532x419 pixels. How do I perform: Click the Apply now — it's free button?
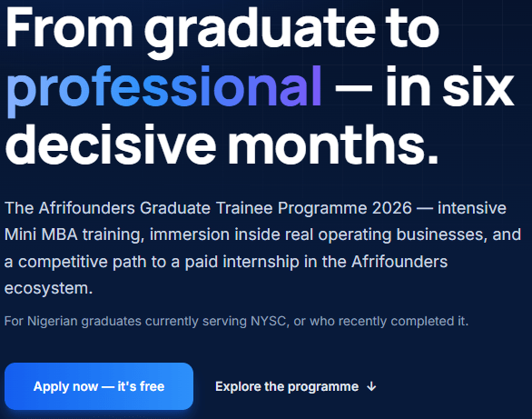point(99,386)
